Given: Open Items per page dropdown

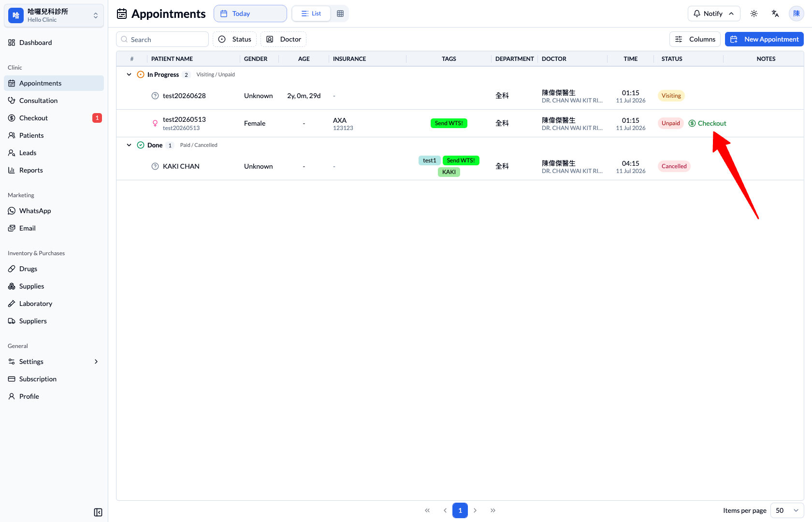Looking at the screenshot, I should point(787,510).
